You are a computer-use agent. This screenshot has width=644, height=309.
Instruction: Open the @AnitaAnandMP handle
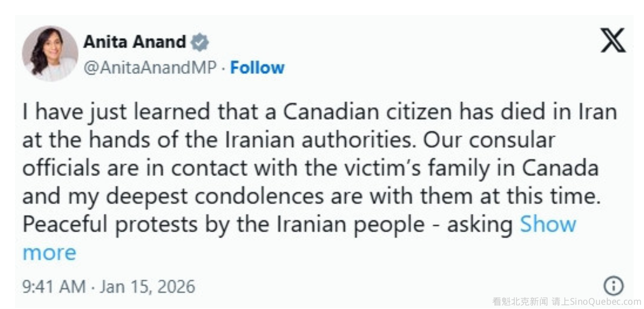pos(150,68)
